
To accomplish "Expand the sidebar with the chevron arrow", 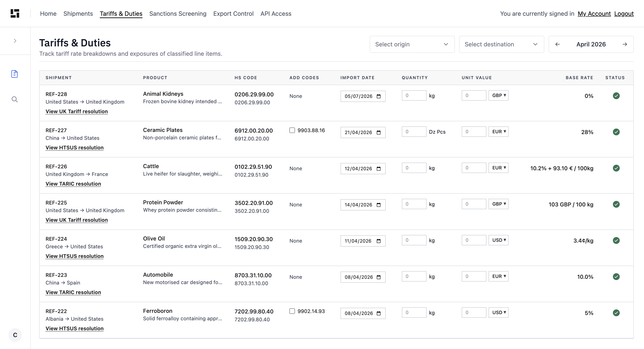I will [x=15, y=41].
